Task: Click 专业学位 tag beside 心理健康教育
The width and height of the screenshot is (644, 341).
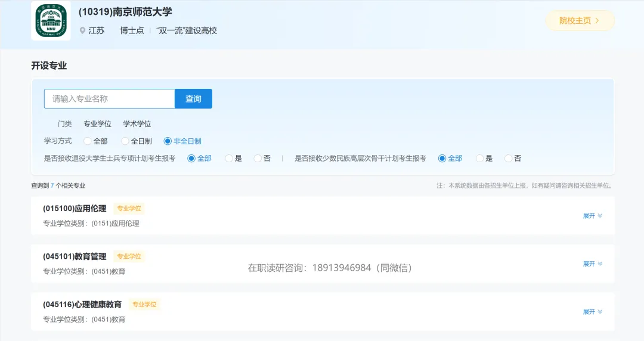Action: tap(144, 305)
